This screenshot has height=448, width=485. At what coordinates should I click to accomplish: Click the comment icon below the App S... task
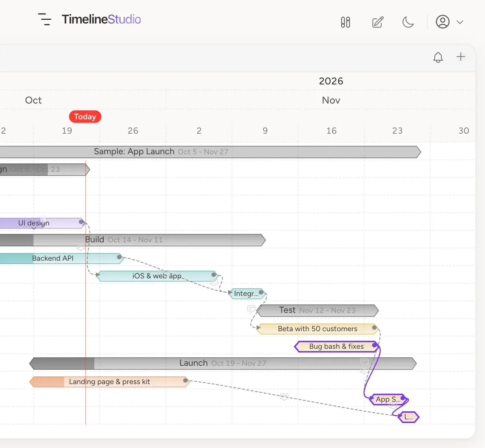[393, 406]
